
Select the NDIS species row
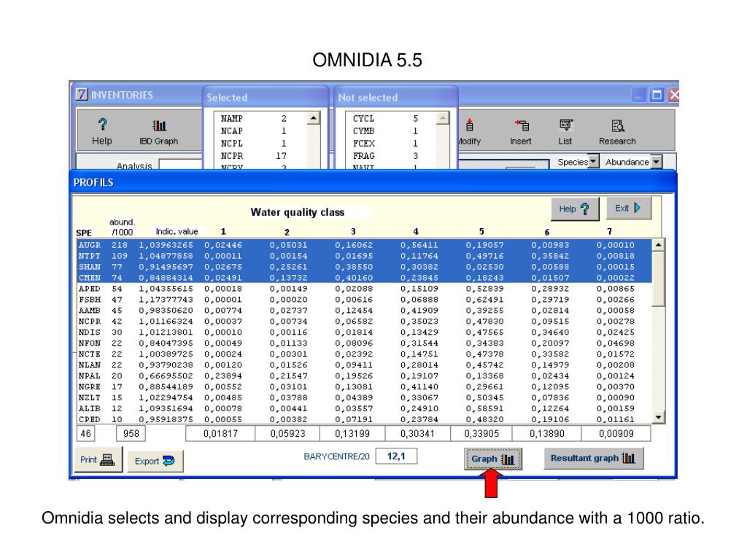[x=365, y=332]
